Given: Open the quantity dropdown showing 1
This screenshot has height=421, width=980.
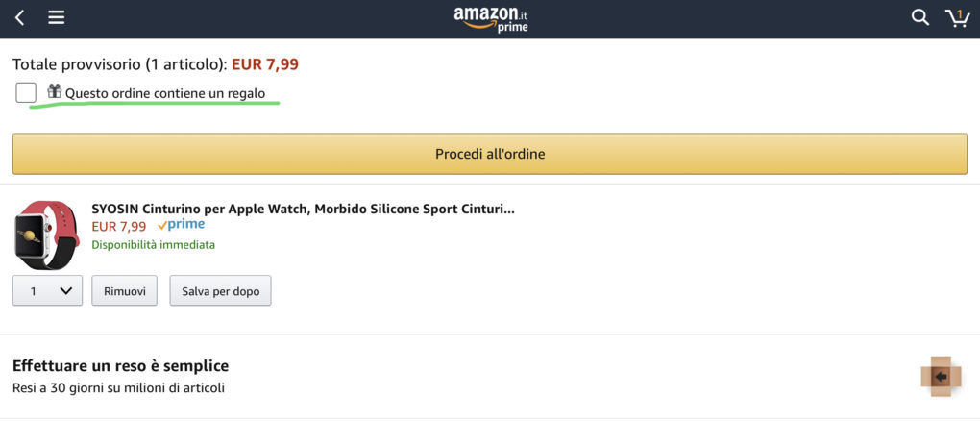Looking at the screenshot, I should coord(47,291).
